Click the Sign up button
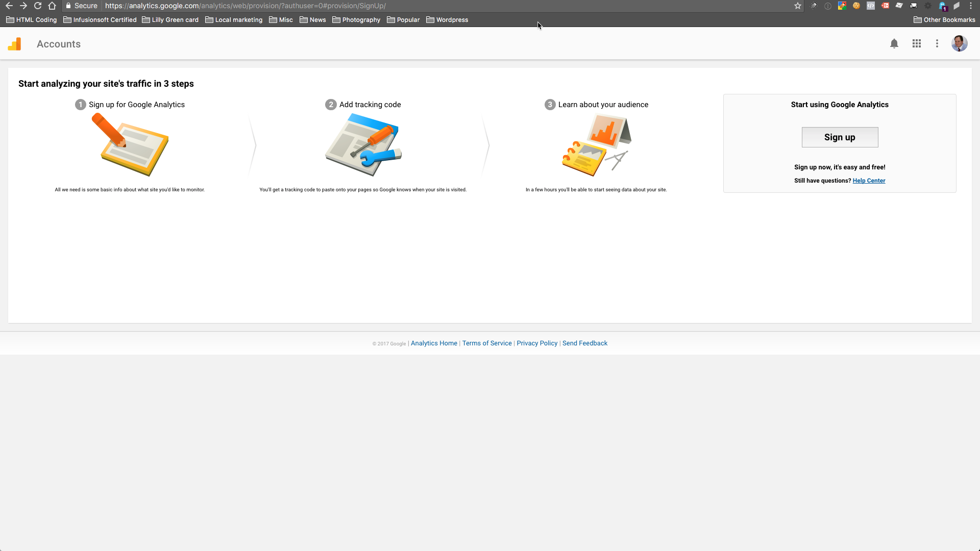This screenshot has height=551, width=980. (x=840, y=137)
